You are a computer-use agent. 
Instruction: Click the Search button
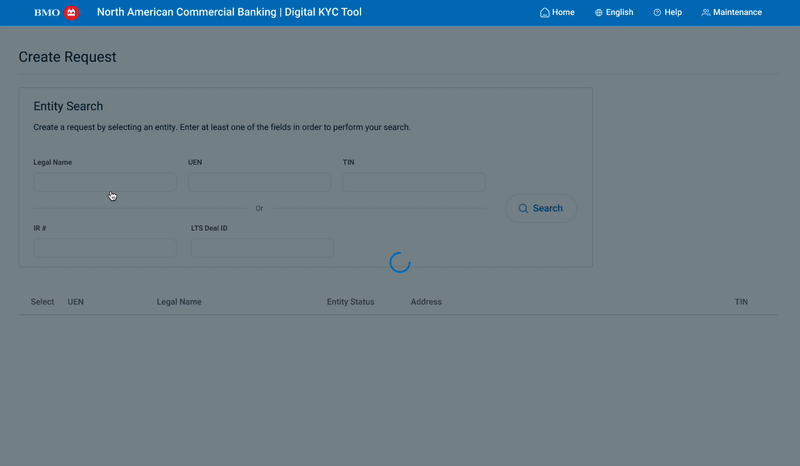pyautogui.click(x=541, y=208)
